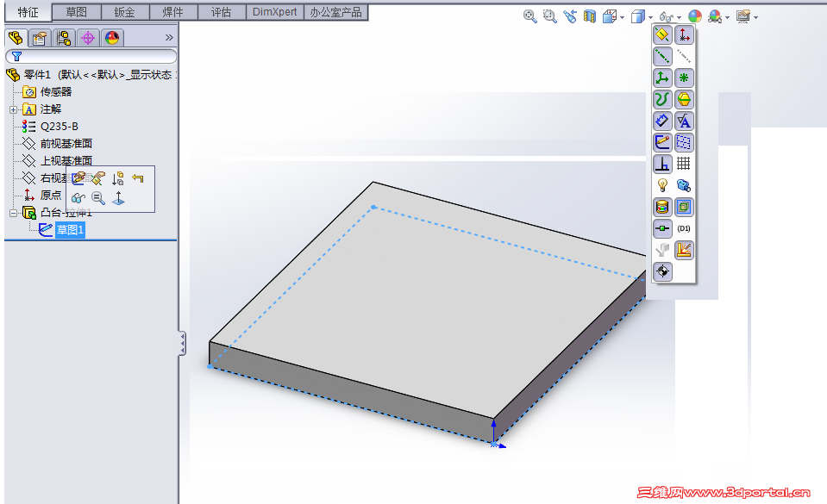Toggle visibility of dimension names (D1)
This screenshot has height=504, width=827.
[x=684, y=229]
